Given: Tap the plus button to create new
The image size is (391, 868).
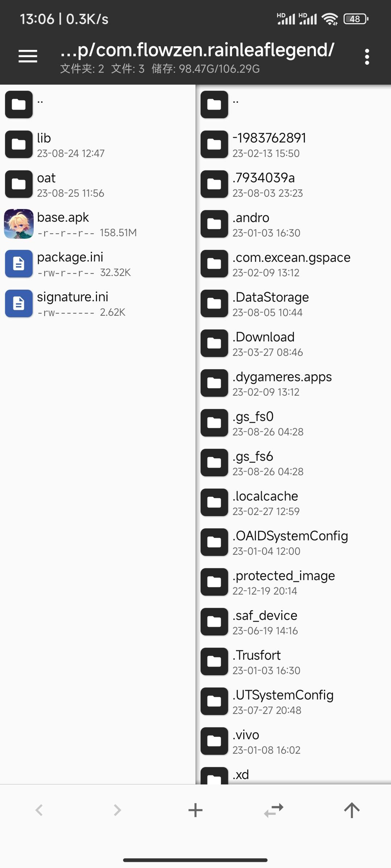Looking at the screenshot, I should click(195, 810).
